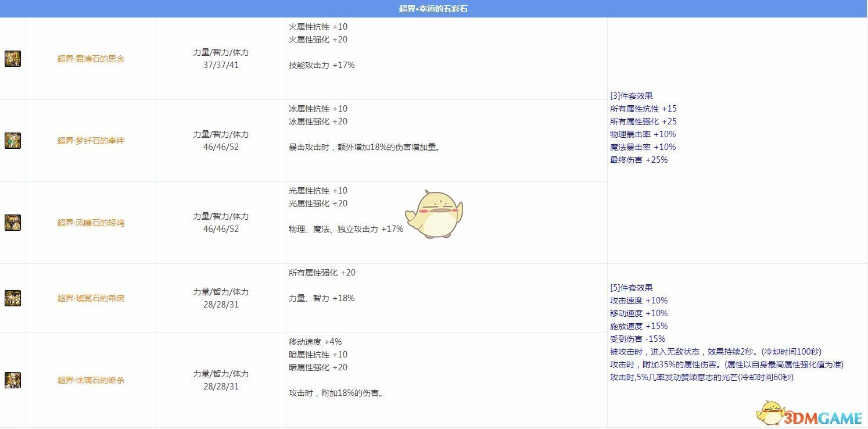Click the 超界•幸运的五彩石 table header
This screenshot has height=429, width=868.
(x=433, y=9)
